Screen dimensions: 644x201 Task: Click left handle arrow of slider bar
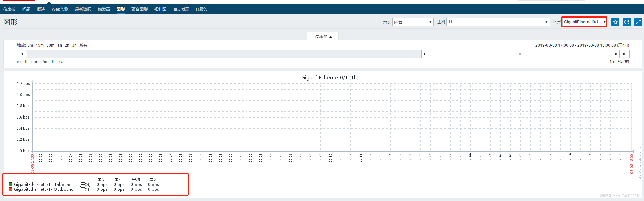(424, 54)
